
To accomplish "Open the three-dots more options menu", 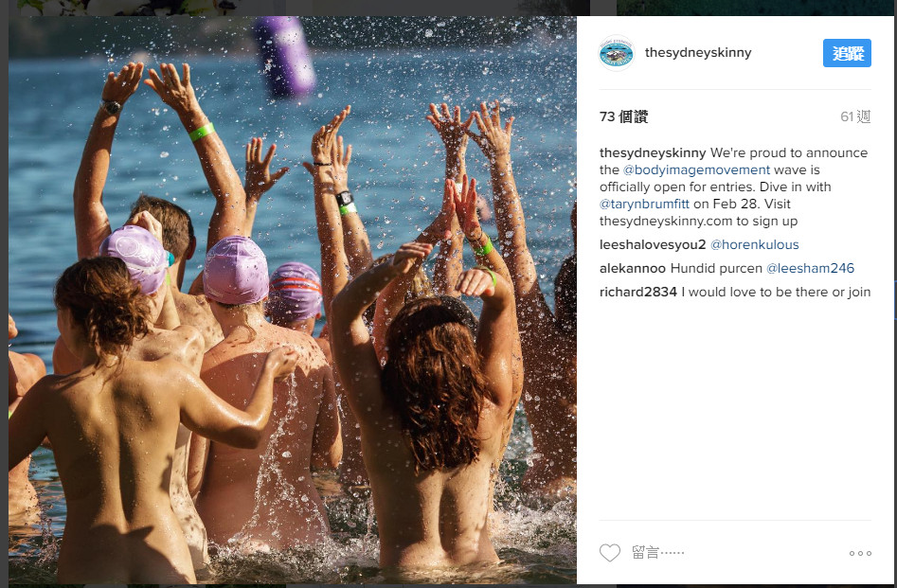I will [x=860, y=553].
